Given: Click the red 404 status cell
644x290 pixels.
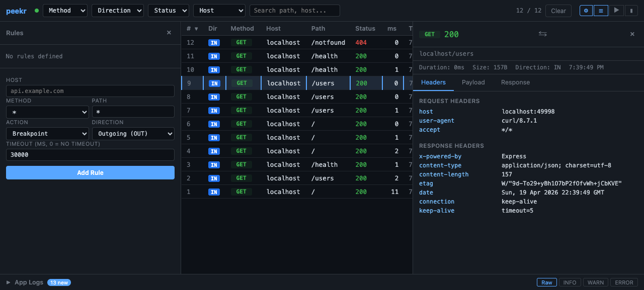Looking at the screenshot, I should [361, 43].
